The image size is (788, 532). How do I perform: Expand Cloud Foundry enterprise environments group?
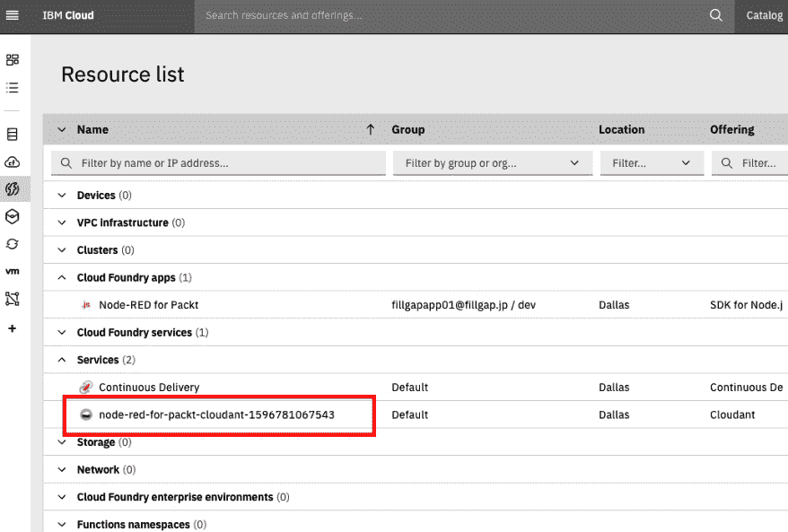pos(62,497)
